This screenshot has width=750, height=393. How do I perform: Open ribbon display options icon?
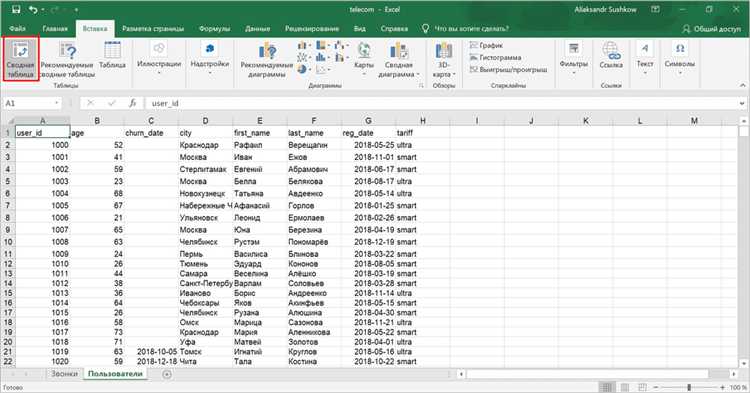pyautogui.click(x=655, y=10)
